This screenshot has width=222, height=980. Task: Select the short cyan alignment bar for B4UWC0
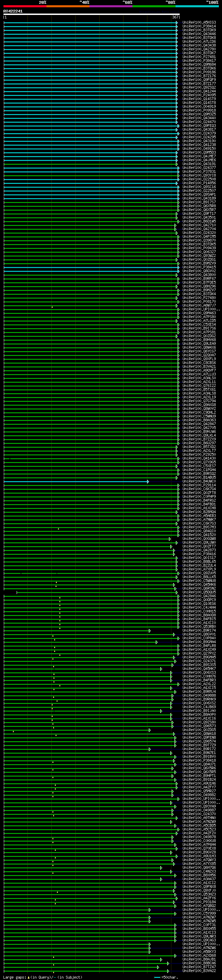[x=76, y=481]
